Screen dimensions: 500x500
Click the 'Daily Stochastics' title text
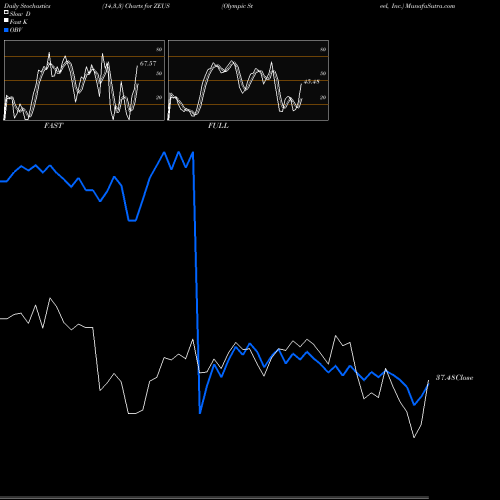click(27, 6)
